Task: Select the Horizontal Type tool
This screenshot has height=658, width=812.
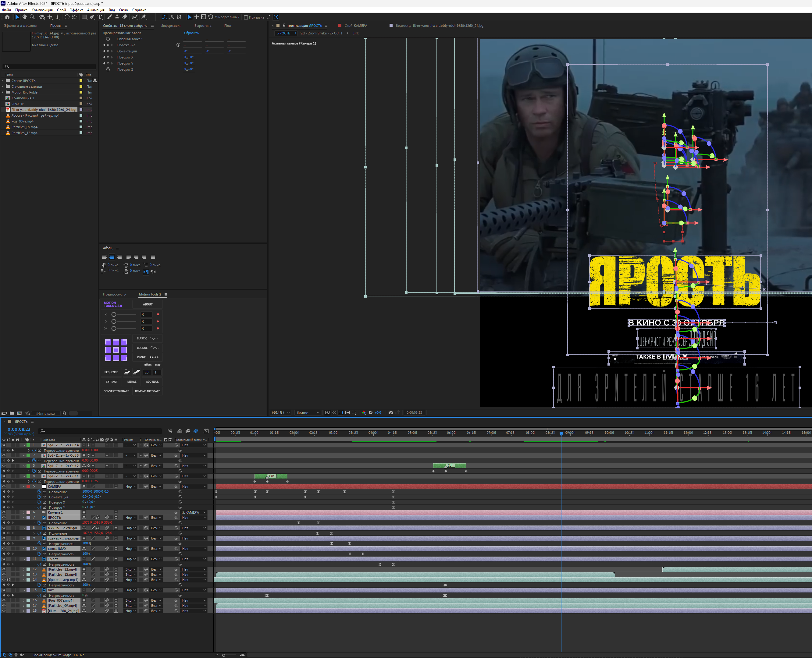Action: (100, 17)
